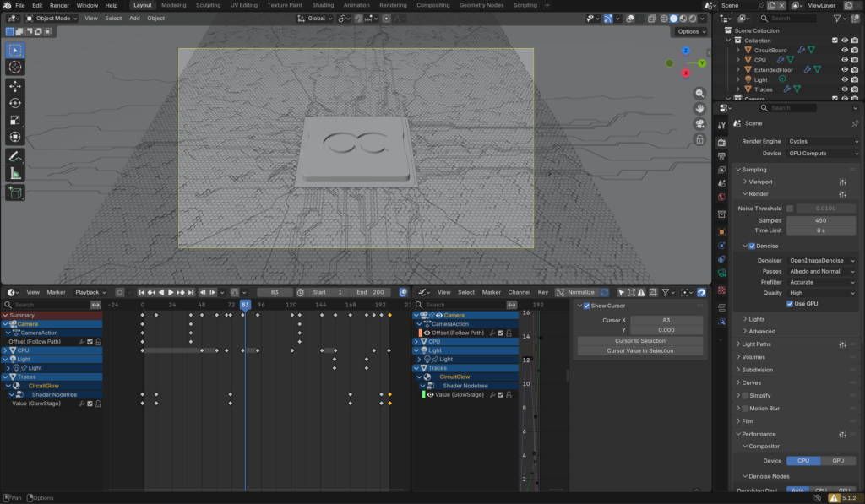Click the blue Z axis gizmo

pos(686,50)
